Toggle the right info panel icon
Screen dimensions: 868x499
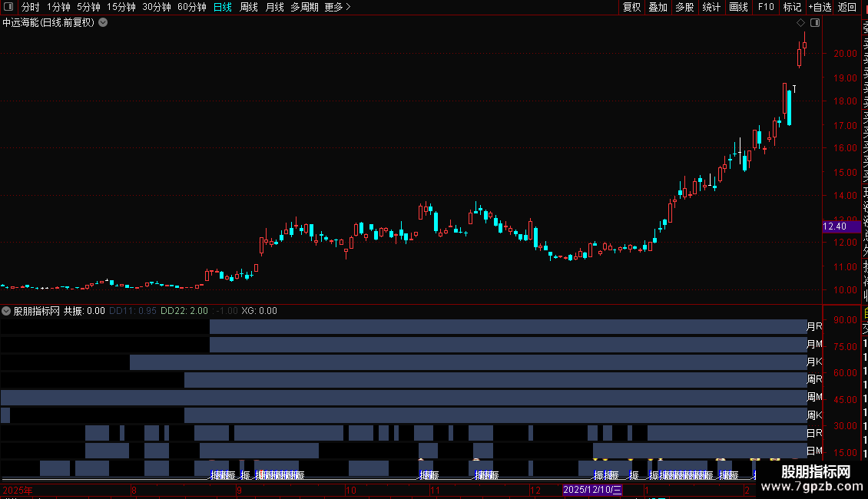click(815, 23)
